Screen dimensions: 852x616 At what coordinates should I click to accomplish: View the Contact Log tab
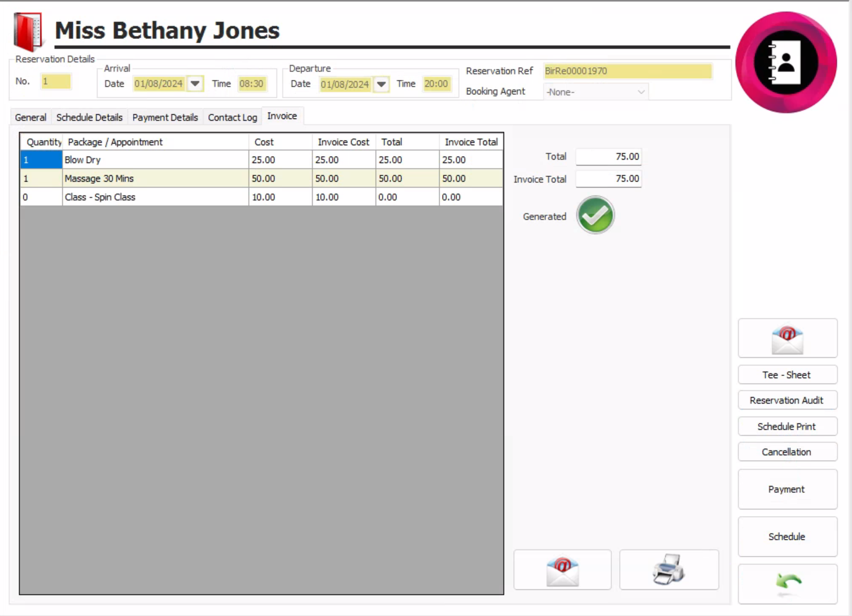232,117
